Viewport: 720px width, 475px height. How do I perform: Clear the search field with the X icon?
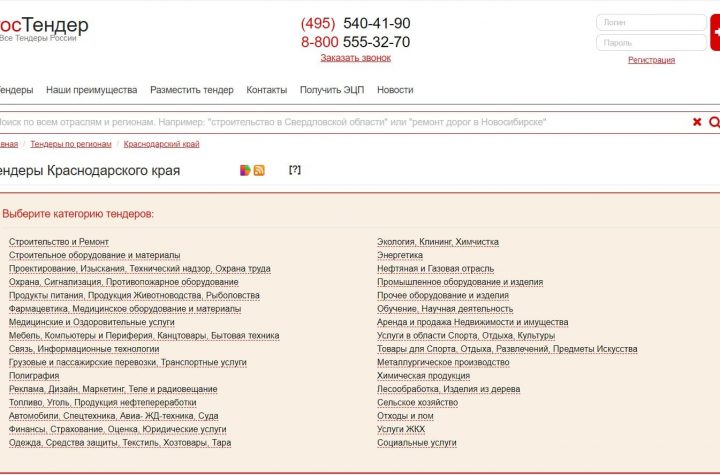pyautogui.click(x=697, y=122)
